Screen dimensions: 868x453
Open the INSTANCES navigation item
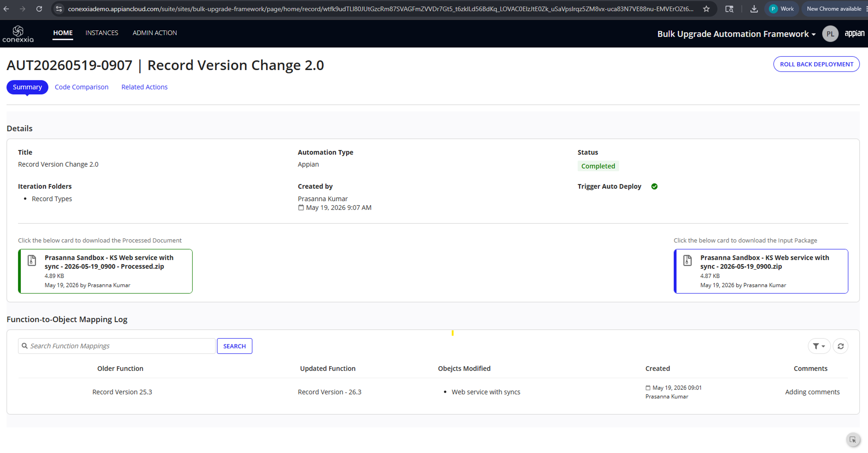(102, 33)
